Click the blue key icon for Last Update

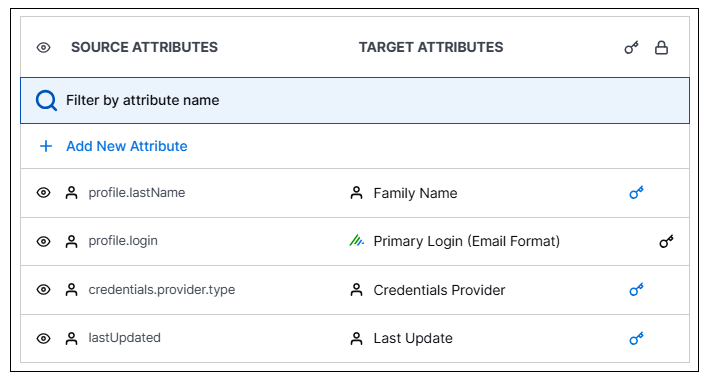pyautogui.click(x=636, y=338)
